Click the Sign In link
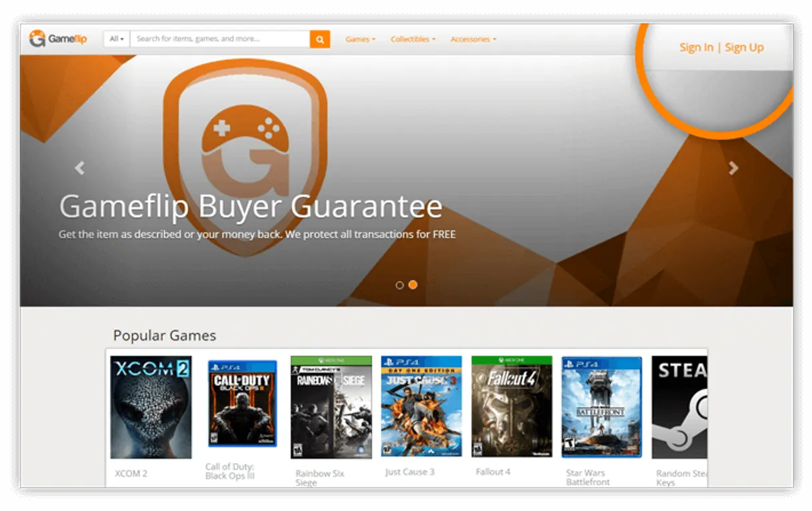812x511 pixels. click(x=696, y=47)
